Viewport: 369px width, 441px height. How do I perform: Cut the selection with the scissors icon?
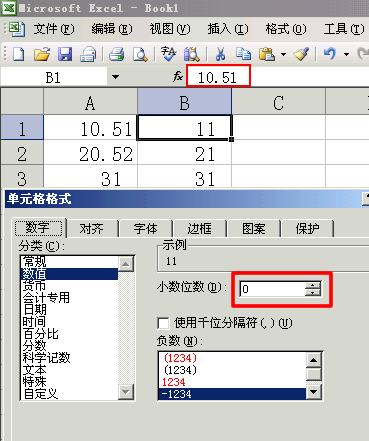pyautogui.click(x=220, y=54)
